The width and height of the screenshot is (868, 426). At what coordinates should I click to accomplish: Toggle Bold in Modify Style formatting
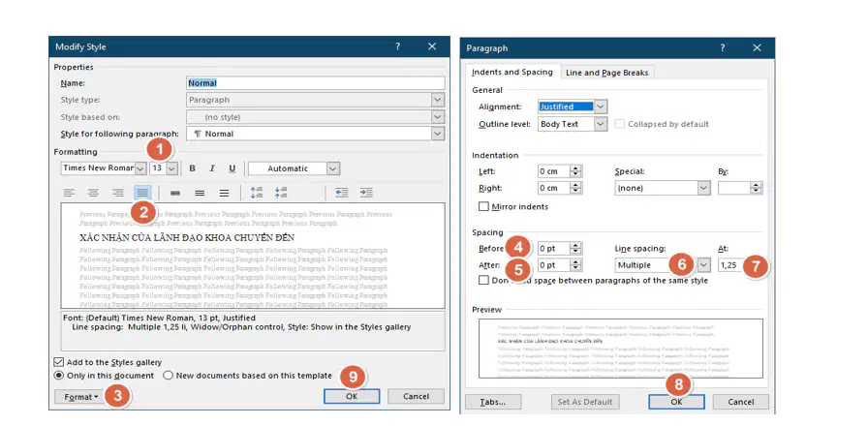click(x=192, y=168)
